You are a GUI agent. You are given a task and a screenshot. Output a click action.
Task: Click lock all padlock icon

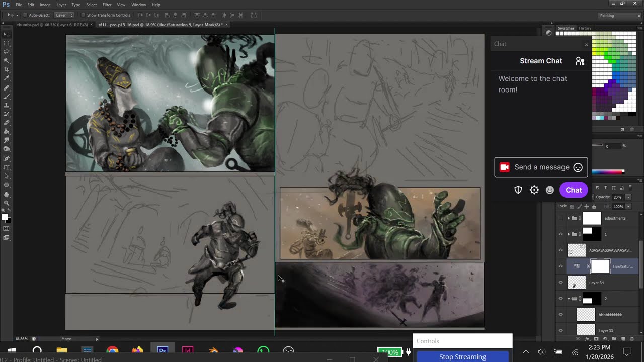(x=594, y=206)
